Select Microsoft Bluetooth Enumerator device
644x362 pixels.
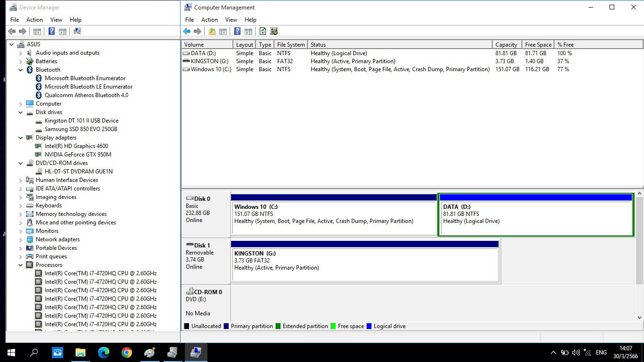coord(85,78)
